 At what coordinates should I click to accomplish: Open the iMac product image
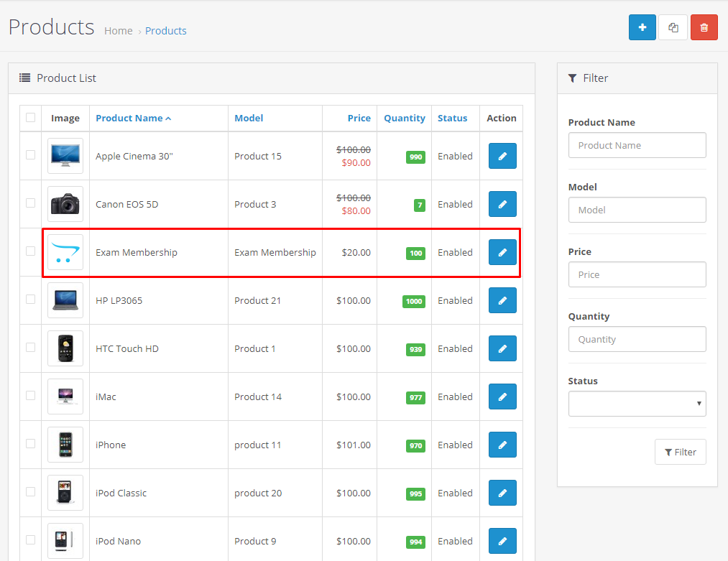[x=65, y=397]
